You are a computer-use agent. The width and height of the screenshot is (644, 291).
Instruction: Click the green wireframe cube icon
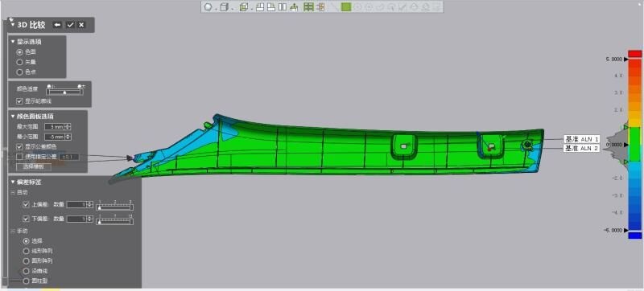point(244,7)
